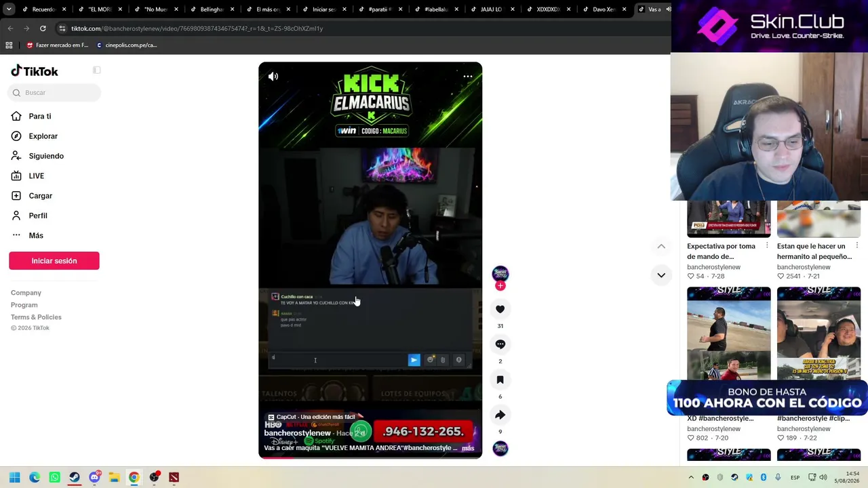
Task: Open WhatsApp from taskbar
Action: [x=54, y=477]
